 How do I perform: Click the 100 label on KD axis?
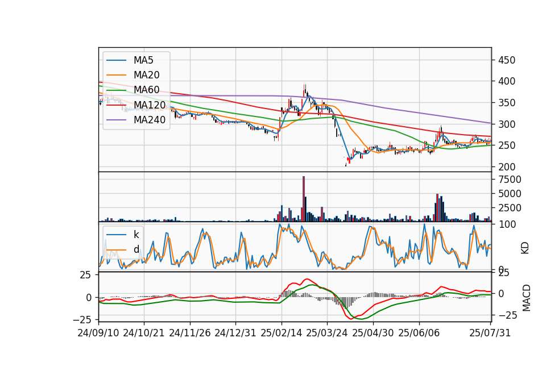pyautogui.click(x=507, y=224)
